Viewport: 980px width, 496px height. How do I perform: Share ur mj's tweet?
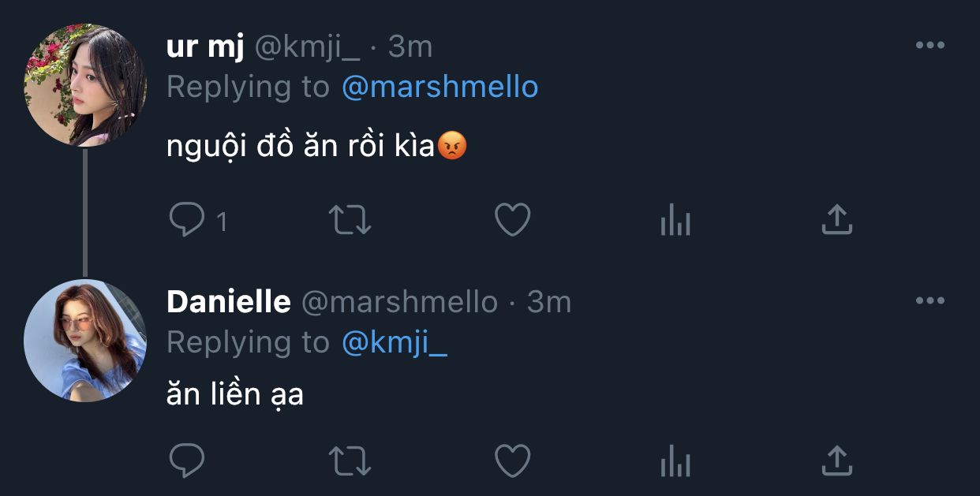point(836,220)
